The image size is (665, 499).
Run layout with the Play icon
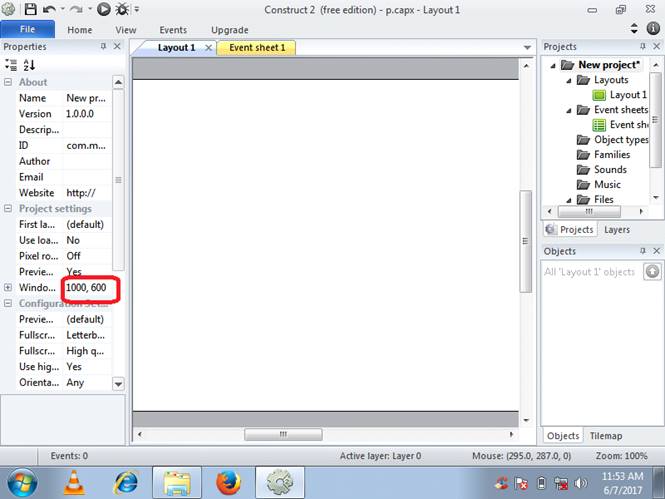tap(103, 9)
